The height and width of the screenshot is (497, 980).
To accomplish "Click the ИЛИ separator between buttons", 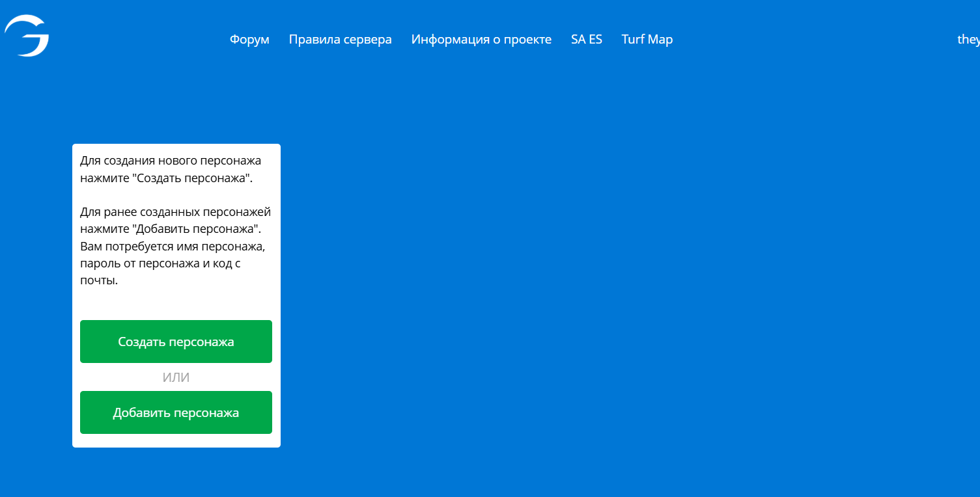I will click(176, 377).
